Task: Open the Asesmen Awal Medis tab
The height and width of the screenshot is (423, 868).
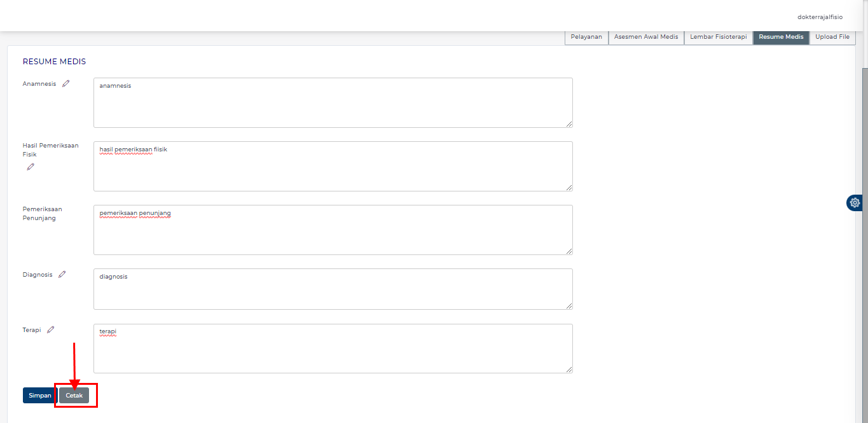Action: 646,37
